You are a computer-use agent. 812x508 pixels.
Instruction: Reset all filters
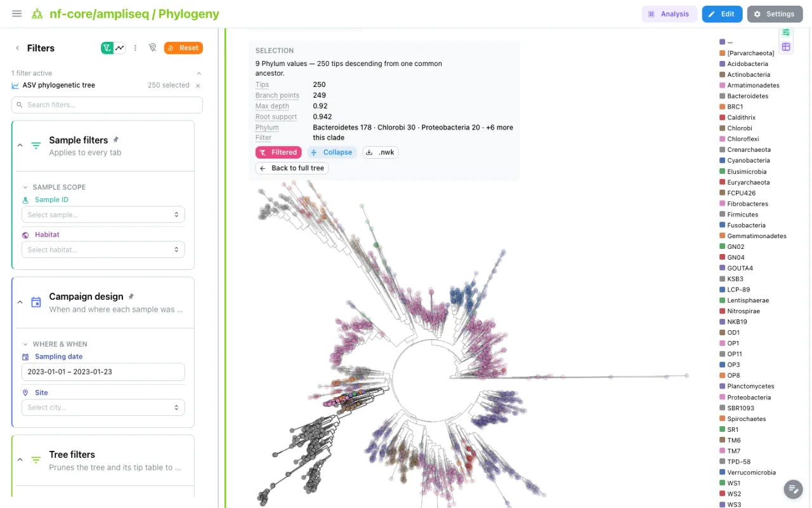coord(183,48)
